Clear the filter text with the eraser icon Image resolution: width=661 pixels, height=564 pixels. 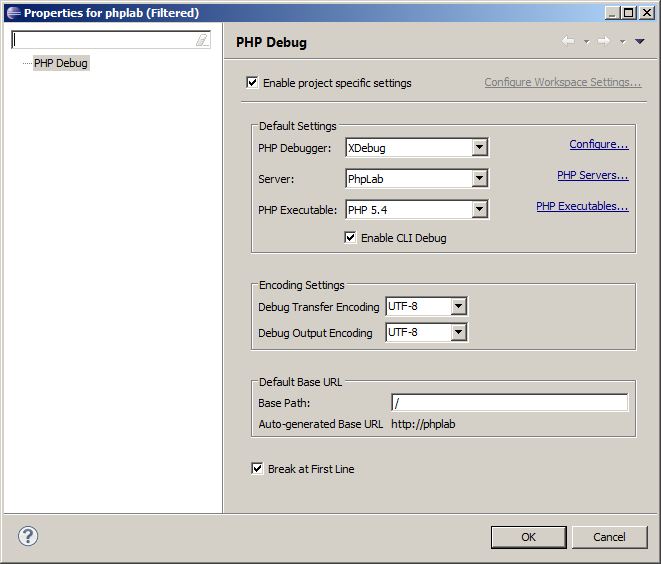pyautogui.click(x=202, y=40)
